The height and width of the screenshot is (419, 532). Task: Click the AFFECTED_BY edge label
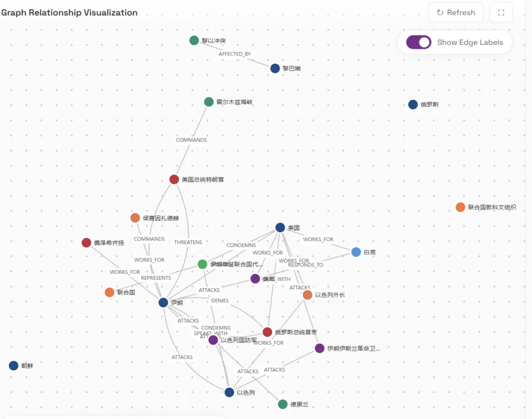pyautogui.click(x=235, y=54)
